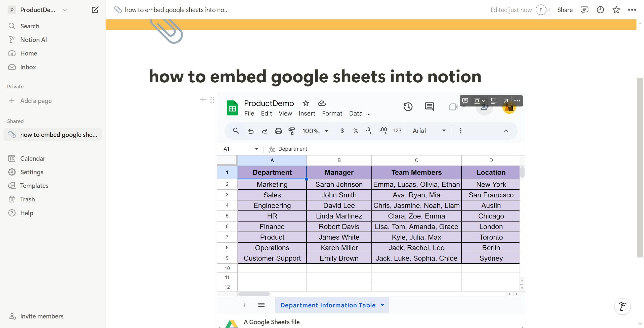This screenshot has width=644, height=328.
Task: Open page comments icon in top bar
Action: (x=584, y=10)
